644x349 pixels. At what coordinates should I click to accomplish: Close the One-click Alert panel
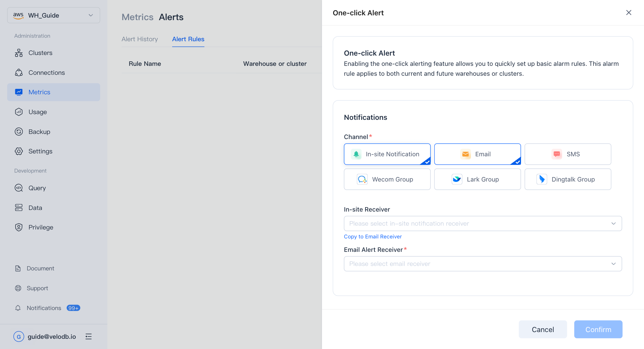point(628,13)
